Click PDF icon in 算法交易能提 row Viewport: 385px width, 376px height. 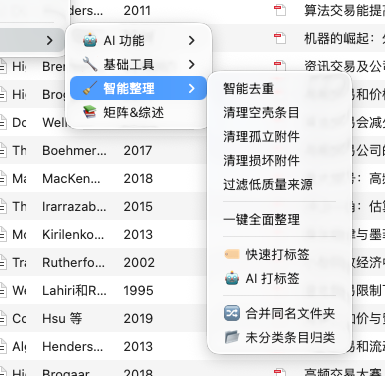280,10
